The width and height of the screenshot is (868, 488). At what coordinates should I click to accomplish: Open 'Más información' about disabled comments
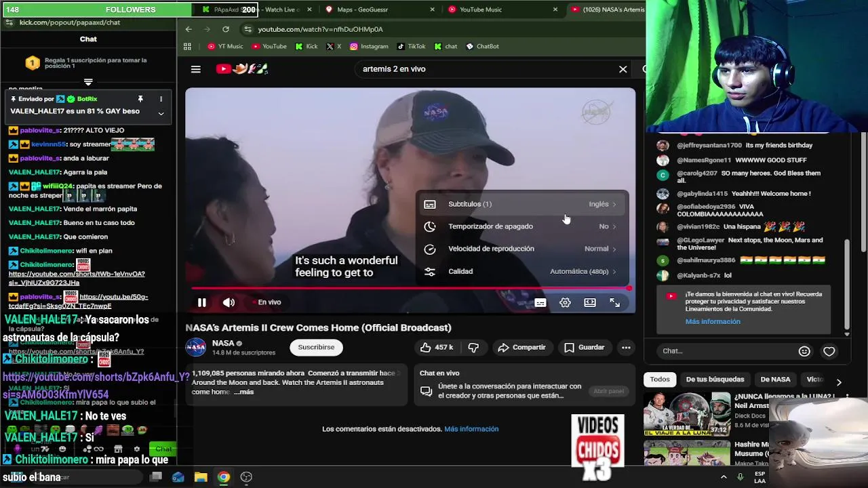[471, 429]
